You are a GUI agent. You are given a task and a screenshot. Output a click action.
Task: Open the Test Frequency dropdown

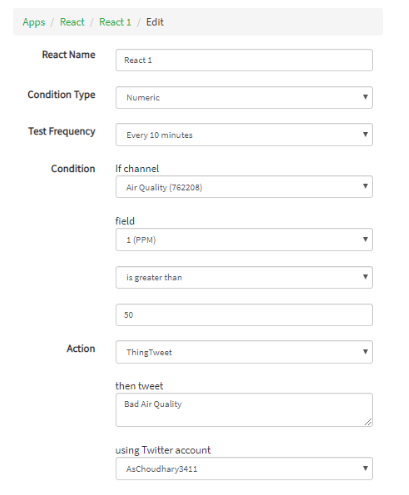(x=244, y=135)
